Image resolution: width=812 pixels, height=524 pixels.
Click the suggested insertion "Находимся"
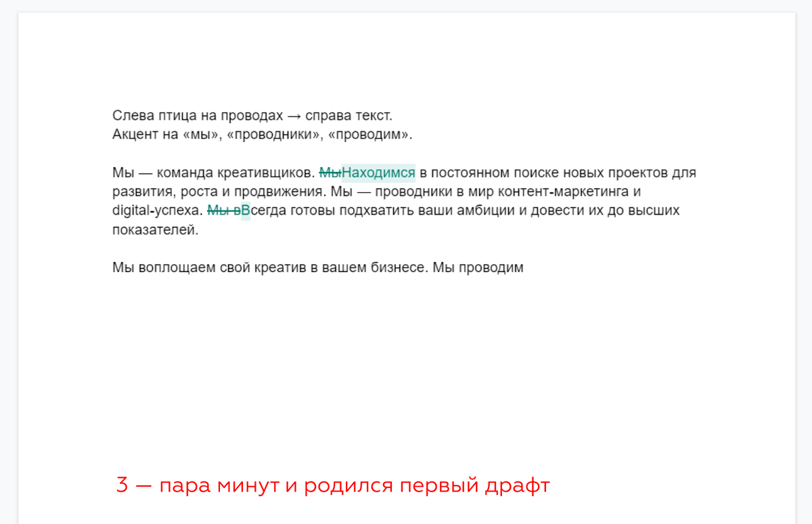click(378, 173)
